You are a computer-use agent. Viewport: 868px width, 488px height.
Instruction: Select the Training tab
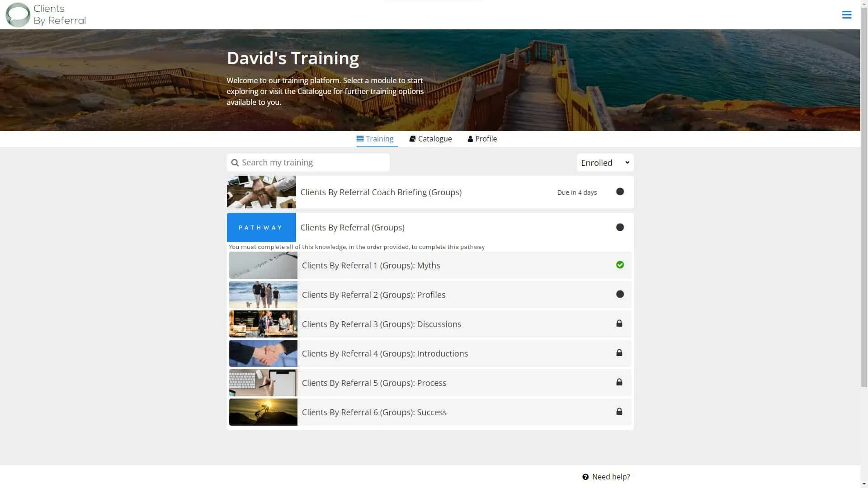(x=375, y=139)
